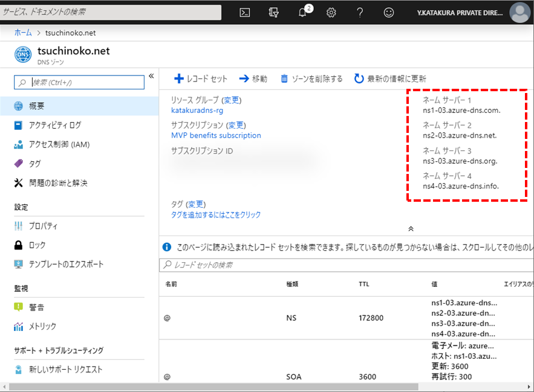Open the account avatar menu
This screenshot has height=392, width=534.
click(x=519, y=13)
